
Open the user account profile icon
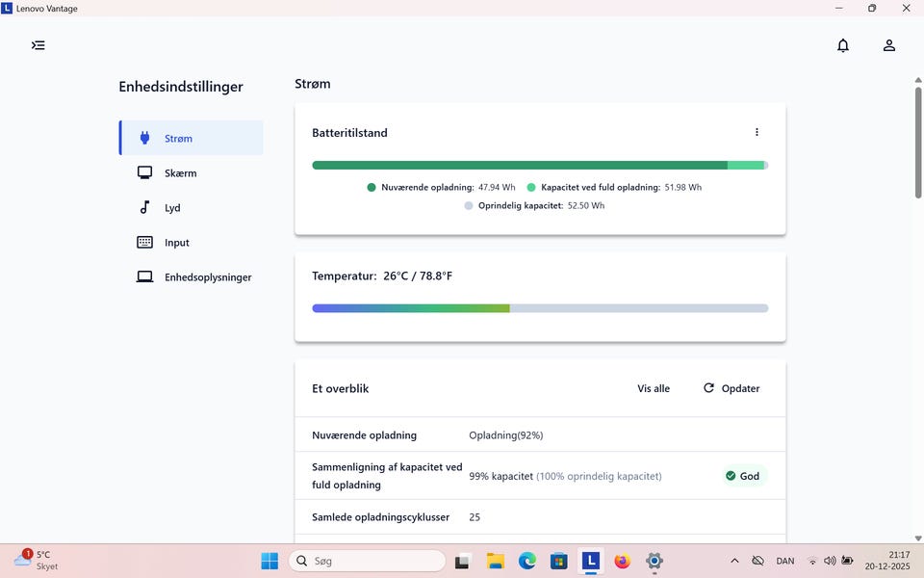(x=889, y=45)
